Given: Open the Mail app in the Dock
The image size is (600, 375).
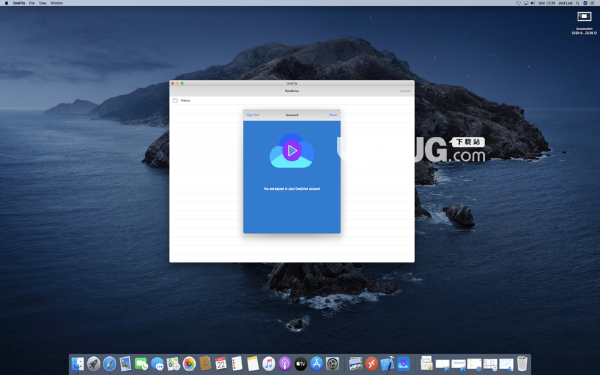Looking at the screenshot, I should pyautogui.click(x=125, y=364).
